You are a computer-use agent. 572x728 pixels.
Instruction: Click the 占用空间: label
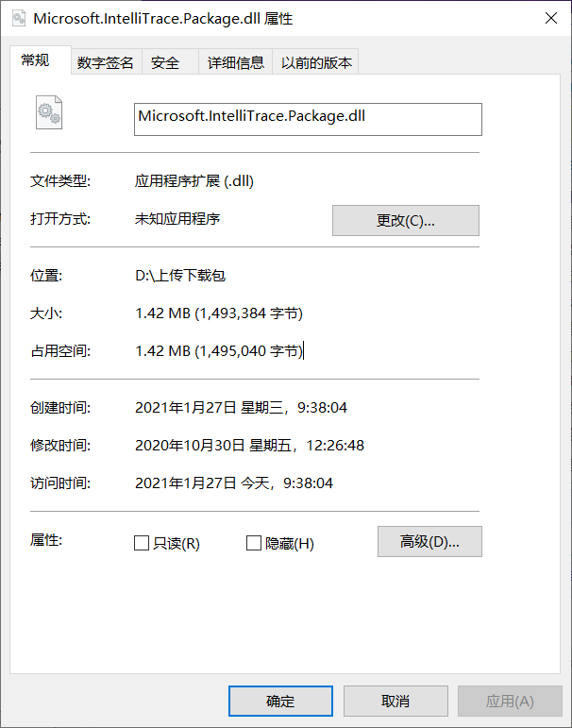point(60,351)
